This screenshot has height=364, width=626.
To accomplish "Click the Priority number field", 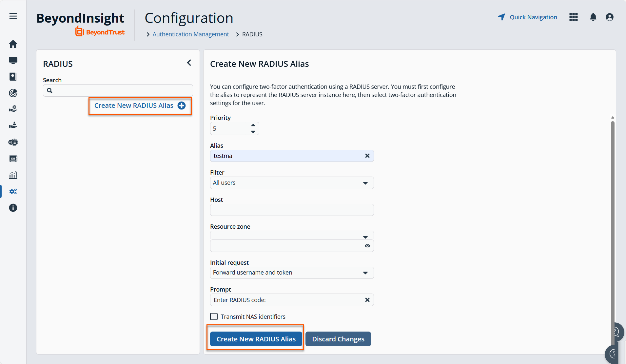I will click(235, 128).
